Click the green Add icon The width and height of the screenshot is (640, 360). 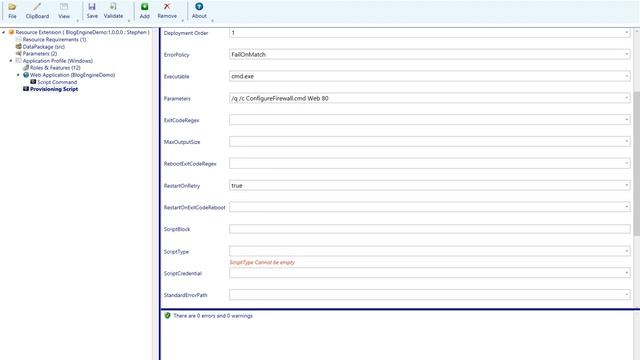[x=144, y=7]
